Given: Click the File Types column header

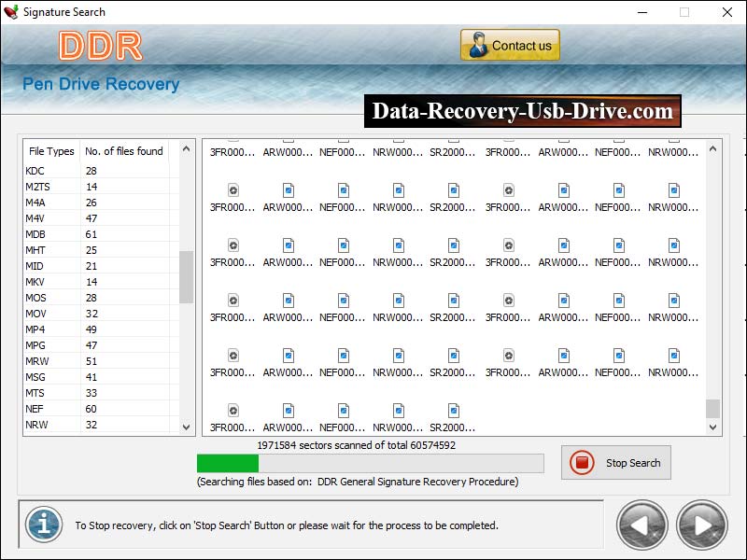Looking at the screenshot, I should pyautogui.click(x=51, y=151).
